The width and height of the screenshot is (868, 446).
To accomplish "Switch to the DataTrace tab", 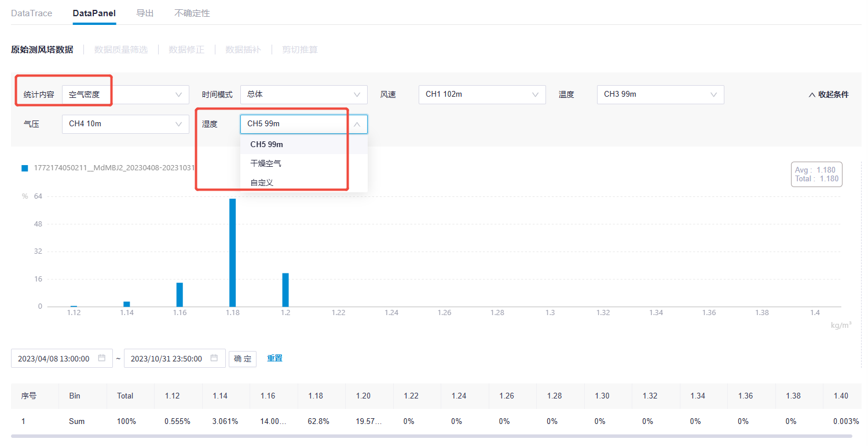I will pos(32,13).
